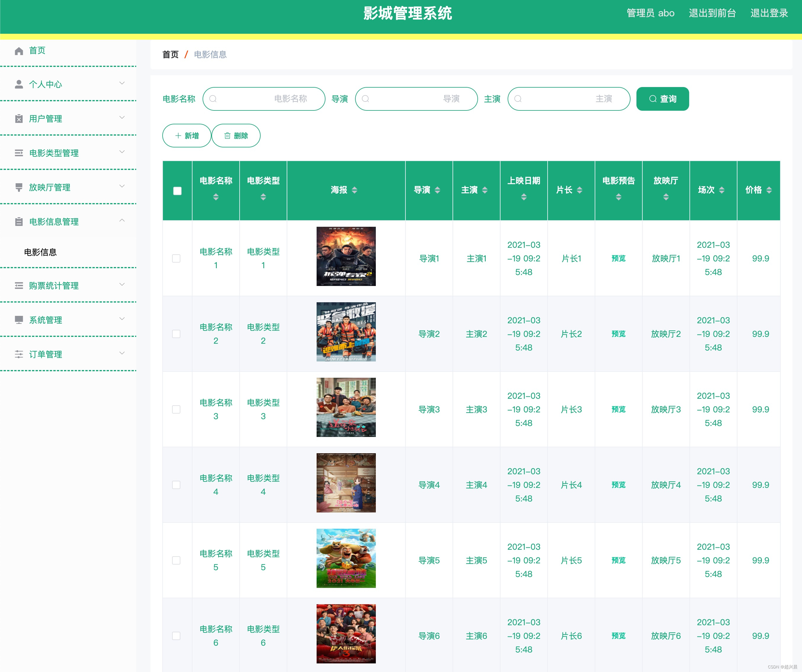
Task: Collapse the 电影信息管理 chevron
Action: point(122,220)
